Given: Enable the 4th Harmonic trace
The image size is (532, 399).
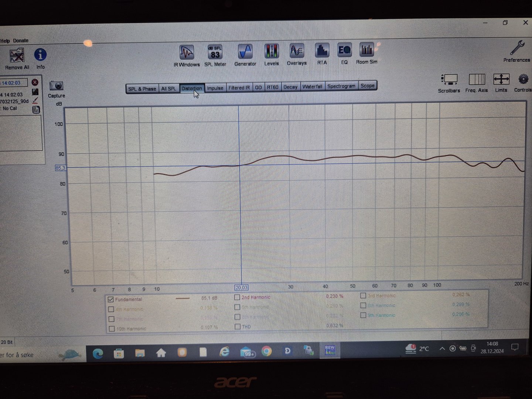Looking at the screenshot, I should point(111,309).
